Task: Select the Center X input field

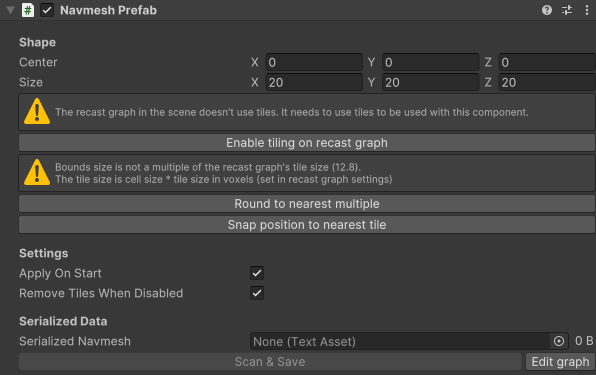Action: click(314, 62)
